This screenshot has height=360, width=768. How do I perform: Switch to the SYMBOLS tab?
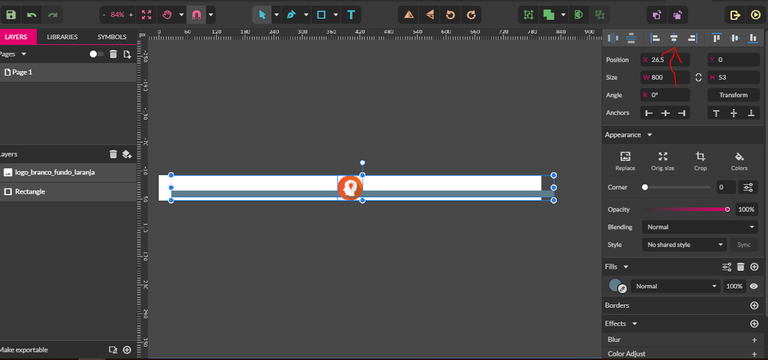coord(112,37)
